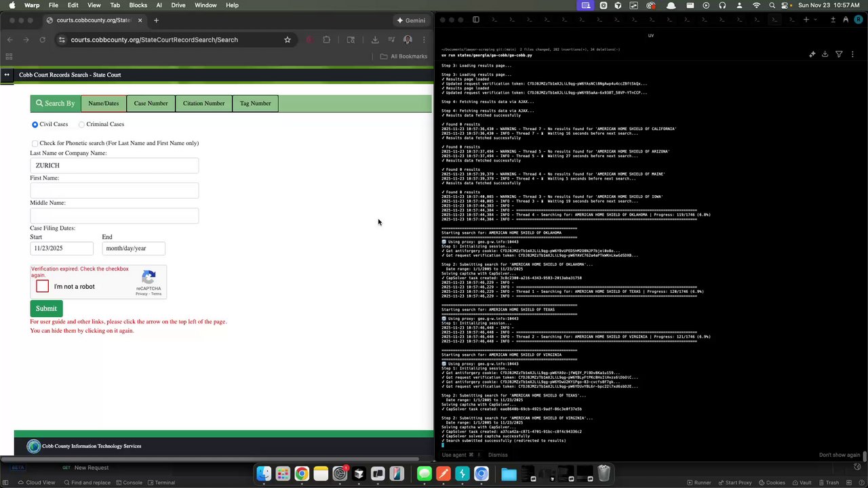This screenshot has height=488, width=868.
Task: Enable the Phonetic search checkbox
Action: (35, 144)
